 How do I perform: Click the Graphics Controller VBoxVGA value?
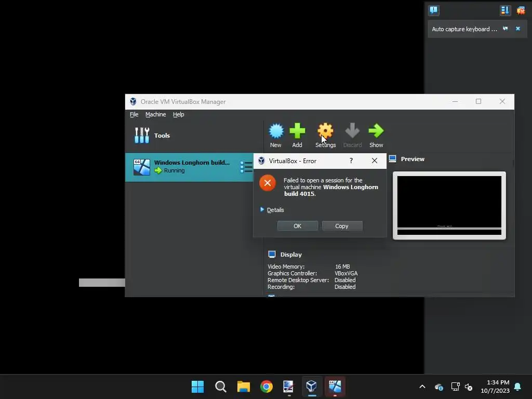(x=346, y=273)
